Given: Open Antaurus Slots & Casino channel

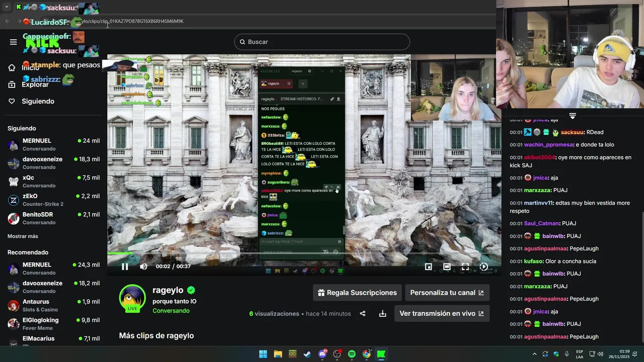Looking at the screenshot, I should [x=54, y=305].
